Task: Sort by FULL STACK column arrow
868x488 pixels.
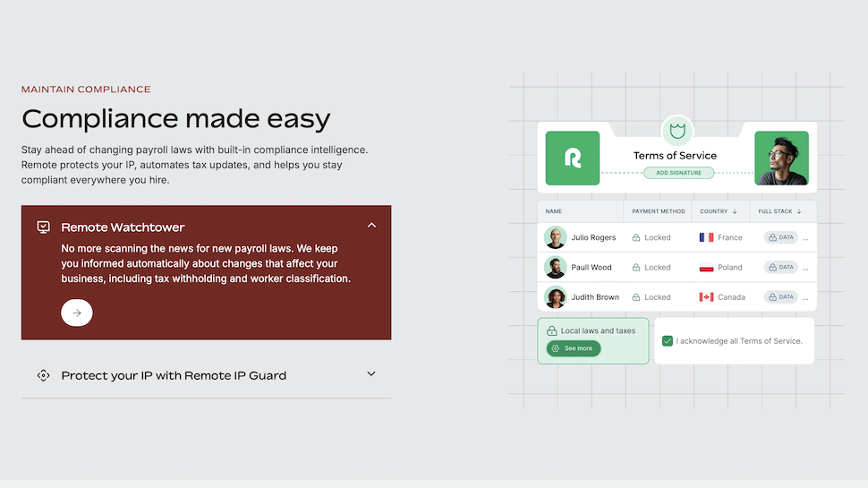Action: (x=799, y=211)
